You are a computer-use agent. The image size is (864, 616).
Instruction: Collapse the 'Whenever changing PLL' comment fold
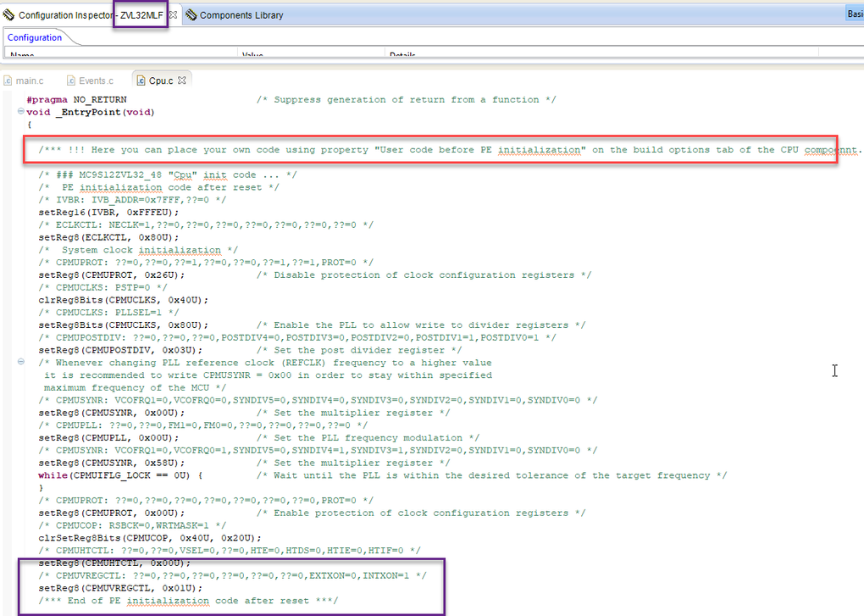(21, 362)
